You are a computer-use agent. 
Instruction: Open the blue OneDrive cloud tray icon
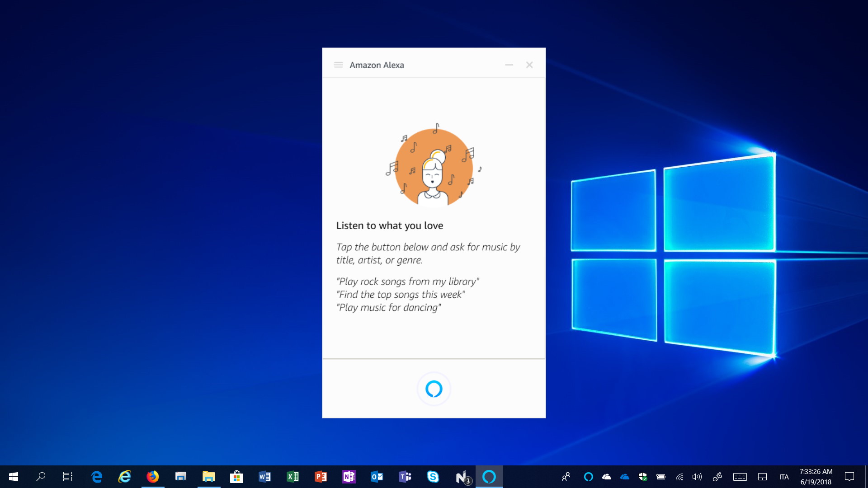click(x=625, y=477)
